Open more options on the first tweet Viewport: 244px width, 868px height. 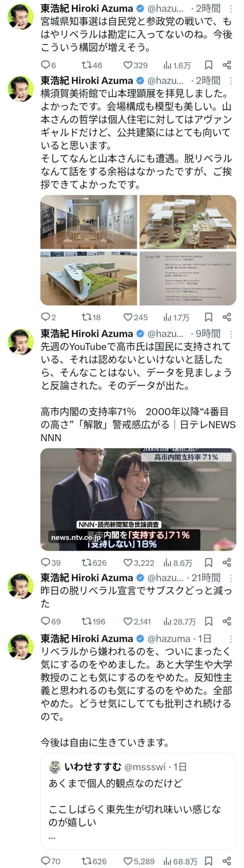pyautogui.click(x=231, y=8)
